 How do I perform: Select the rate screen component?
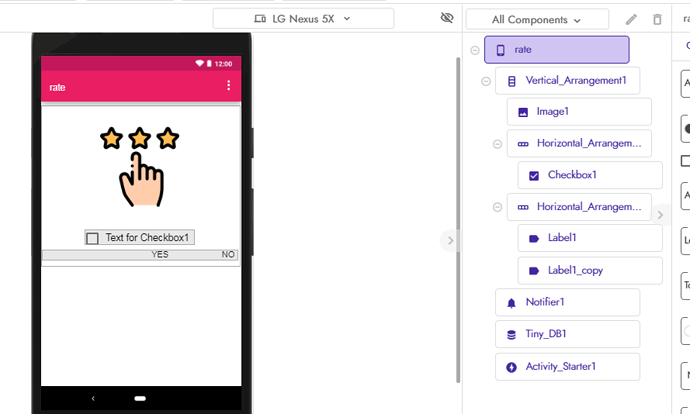pos(557,50)
